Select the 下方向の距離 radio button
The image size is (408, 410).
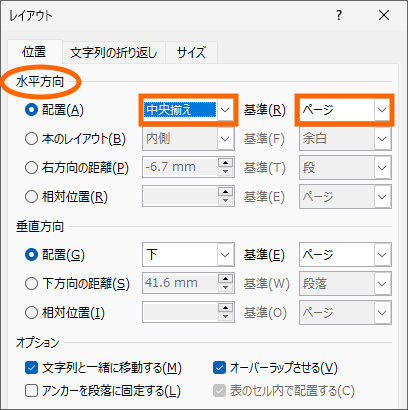coord(31,284)
